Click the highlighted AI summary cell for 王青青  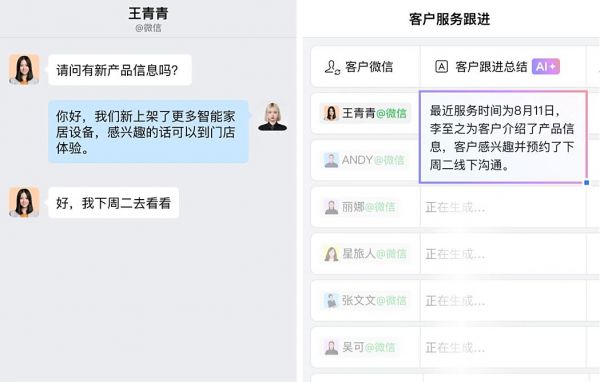[503, 137]
